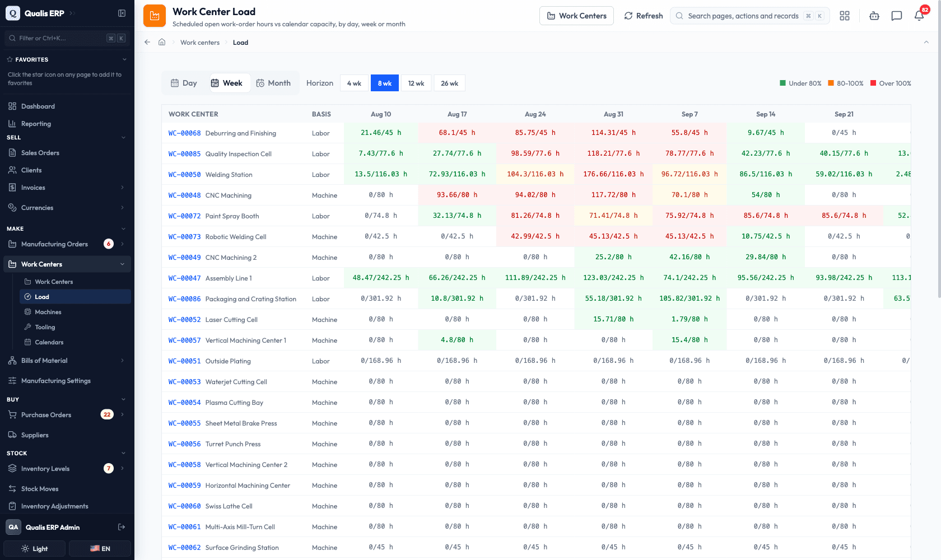Image resolution: width=941 pixels, height=560 pixels.
Task: Select the Load submenu item
Action: (x=75, y=297)
